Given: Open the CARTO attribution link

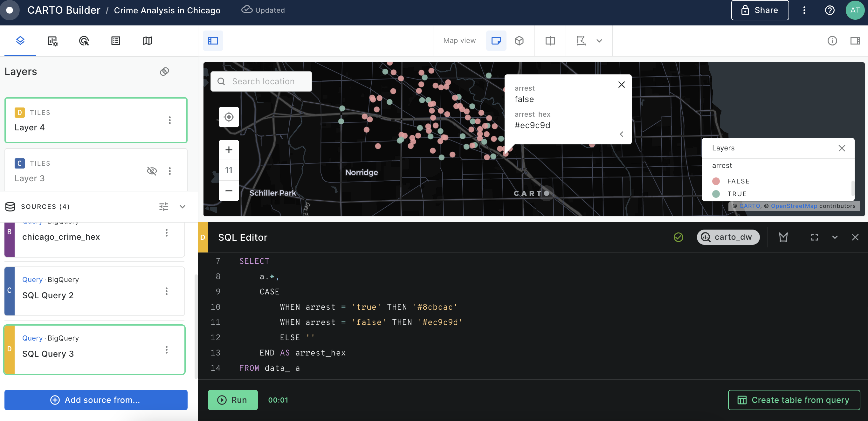Looking at the screenshot, I should tap(749, 206).
